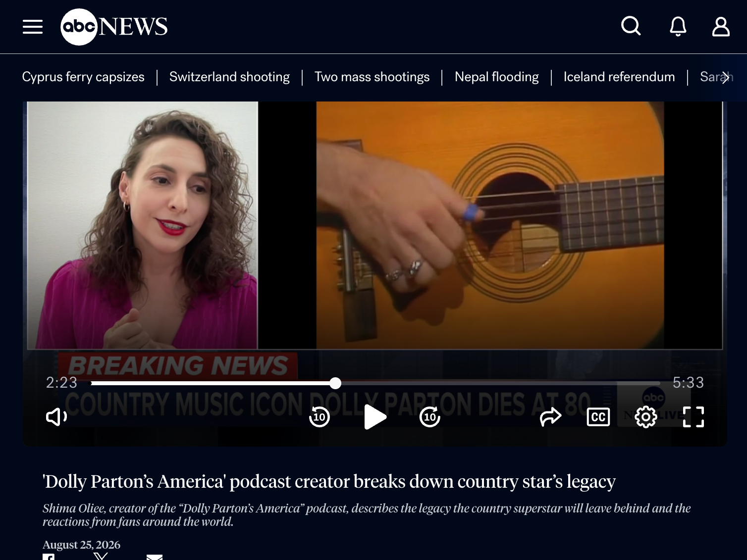The width and height of the screenshot is (747, 560).
Task: Open the hamburger navigation menu
Action: [33, 27]
